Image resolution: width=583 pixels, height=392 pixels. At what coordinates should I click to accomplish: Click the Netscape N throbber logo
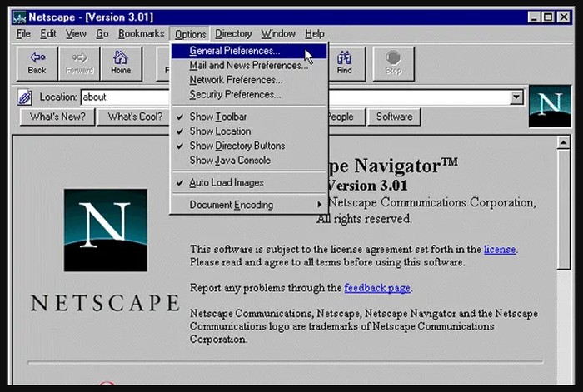tap(550, 107)
